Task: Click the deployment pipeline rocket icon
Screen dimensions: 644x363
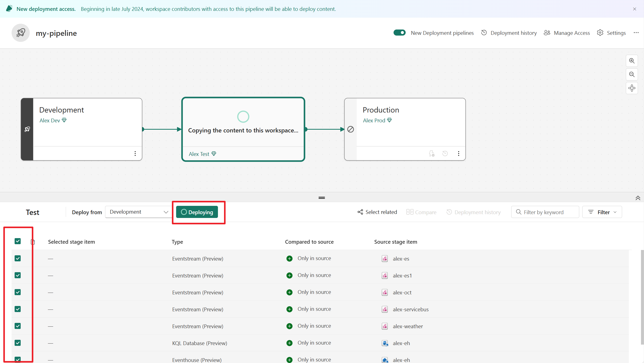Action: tap(20, 33)
